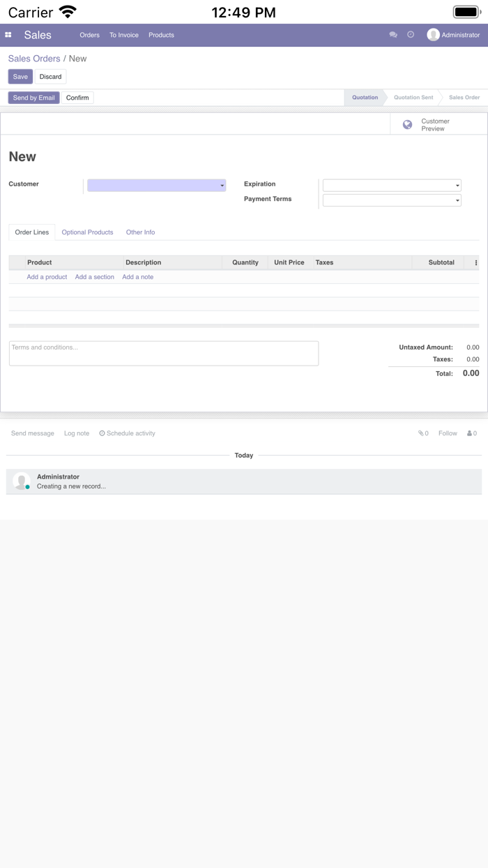This screenshot has height=868, width=488.
Task: Open the conversations chat icon
Action: pos(393,35)
